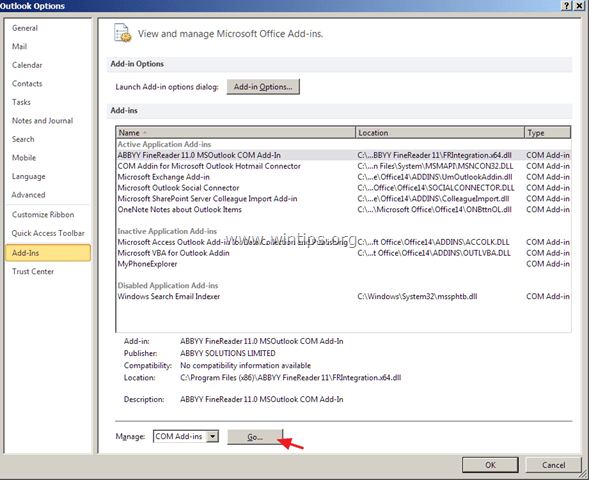This screenshot has height=480, width=589.
Task: Select the Trust Center category
Action: [x=33, y=272]
